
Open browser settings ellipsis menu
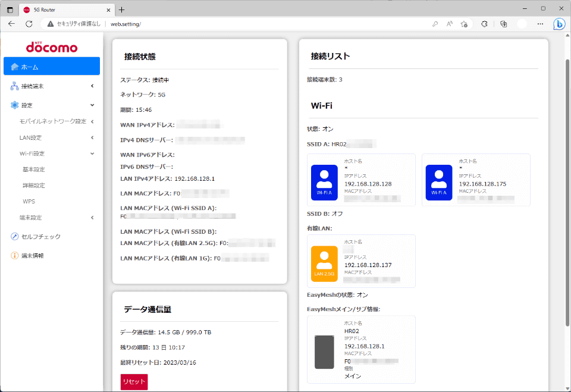tap(541, 24)
